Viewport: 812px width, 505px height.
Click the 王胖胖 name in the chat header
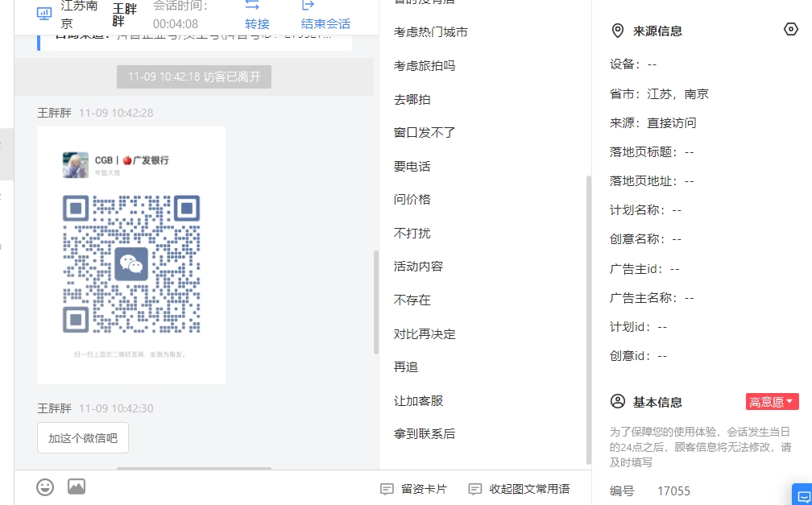(x=125, y=14)
